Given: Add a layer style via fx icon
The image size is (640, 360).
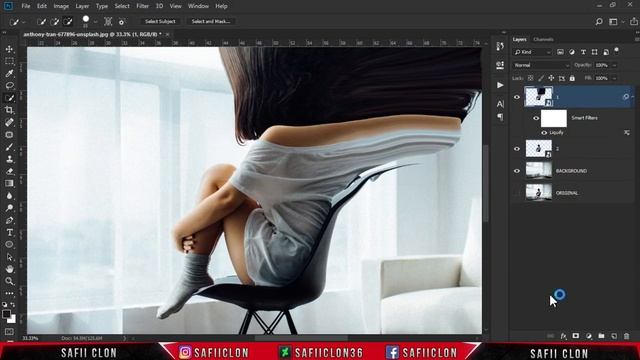Looking at the screenshot, I should click(563, 336).
